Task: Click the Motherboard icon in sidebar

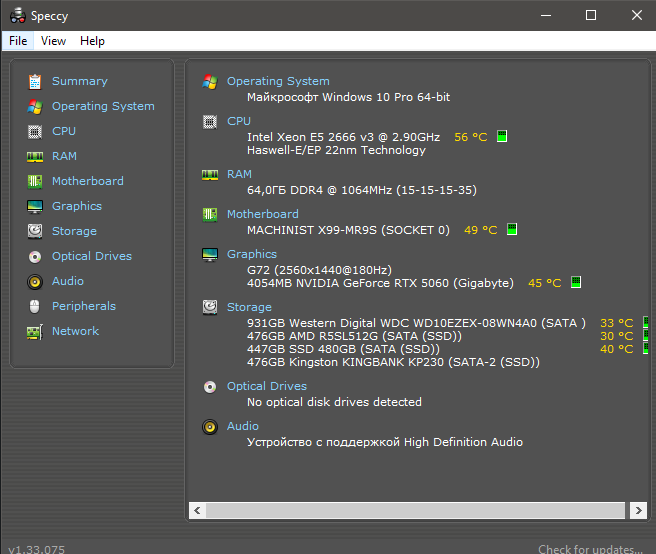Action: coord(35,182)
